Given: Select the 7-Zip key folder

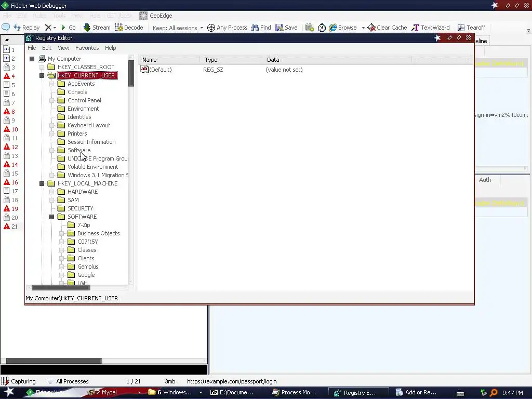Looking at the screenshot, I should point(84,225).
